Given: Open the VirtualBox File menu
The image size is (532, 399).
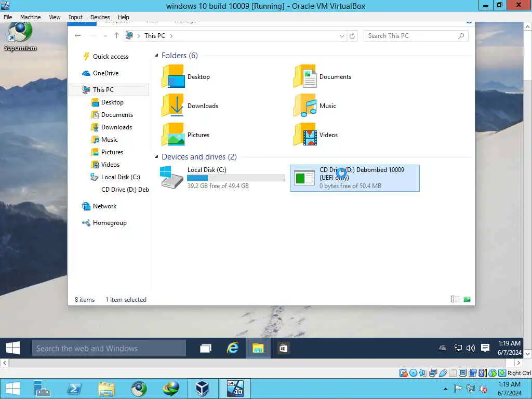Looking at the screenshot, I should [8, 17].
